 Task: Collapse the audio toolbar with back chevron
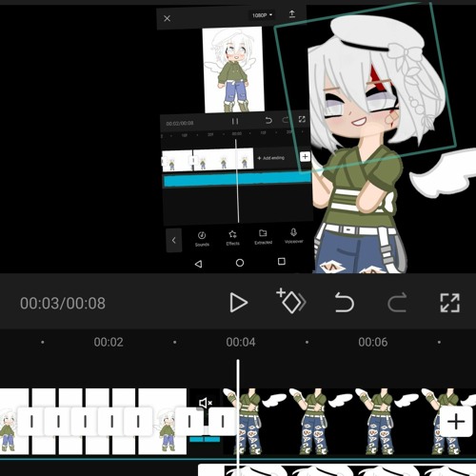[x=174, y=240]
